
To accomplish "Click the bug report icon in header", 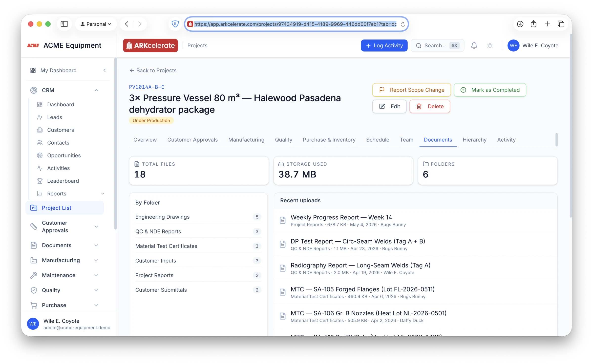I will [490, 46].
